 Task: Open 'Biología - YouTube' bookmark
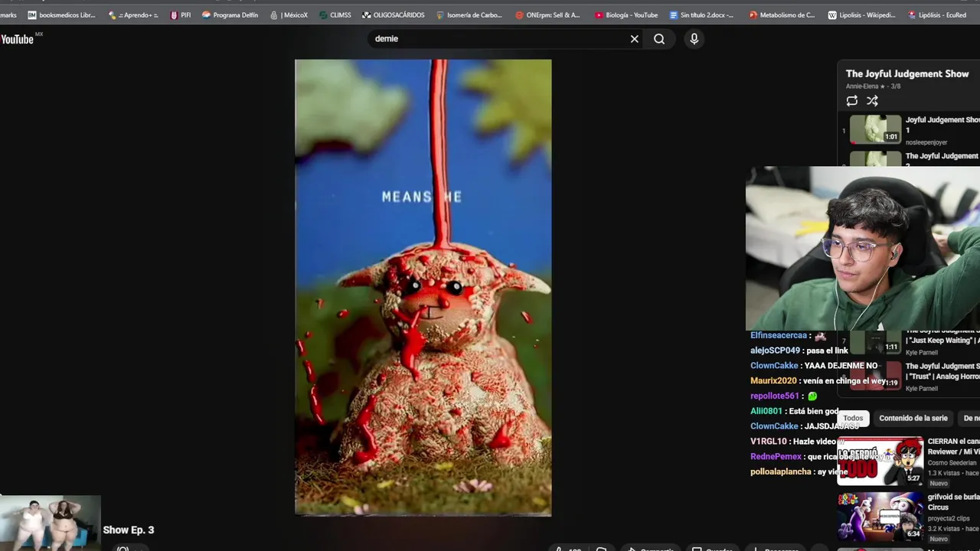point(626,15)
